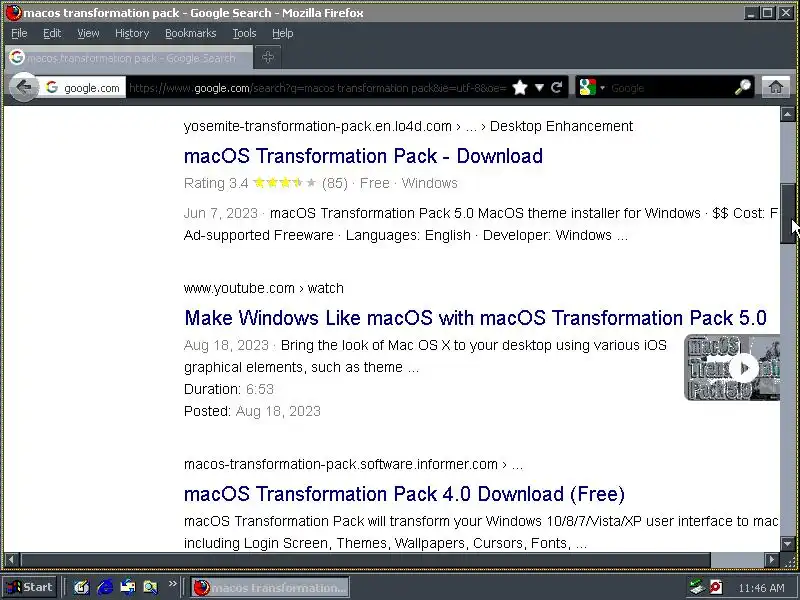The width and height of the screenshot is (800, 600).
Task: Close the Firefox window
Action: pyautogui.click(x=786, y=13)
